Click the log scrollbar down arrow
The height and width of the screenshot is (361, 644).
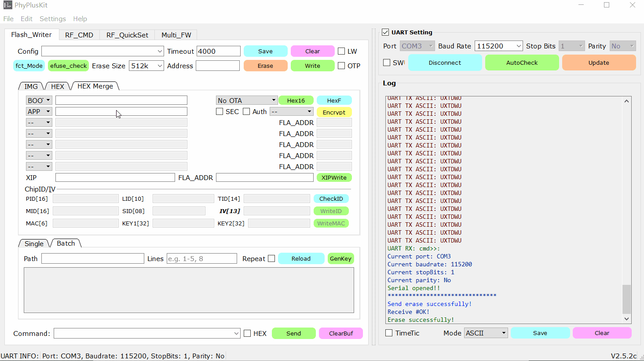[x=627, y=319]
